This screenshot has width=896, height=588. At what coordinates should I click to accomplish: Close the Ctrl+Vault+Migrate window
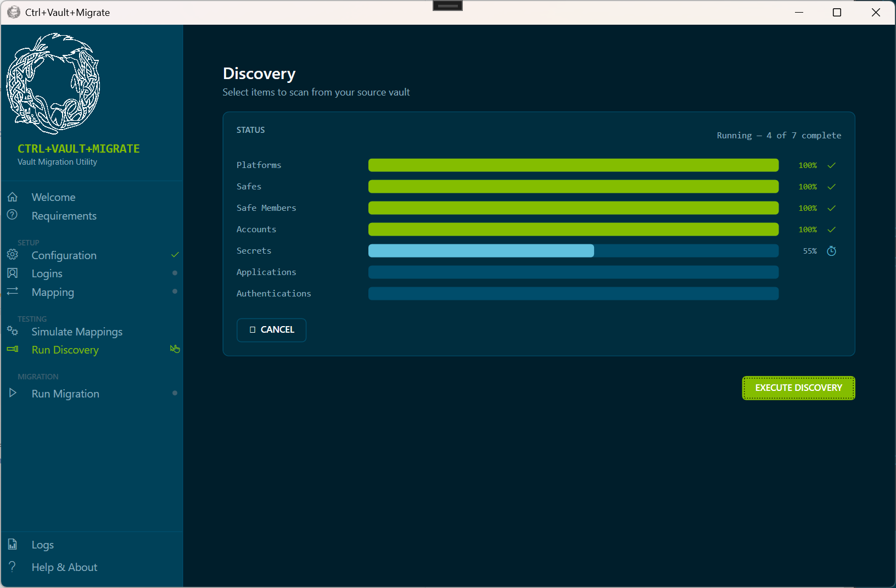point(876,12)
